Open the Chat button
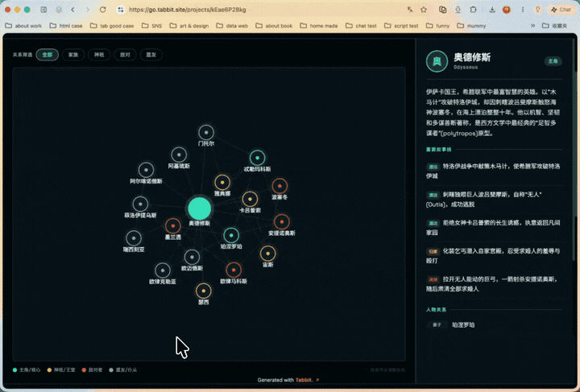Screen dimensions: 580x392 [561, 10]
